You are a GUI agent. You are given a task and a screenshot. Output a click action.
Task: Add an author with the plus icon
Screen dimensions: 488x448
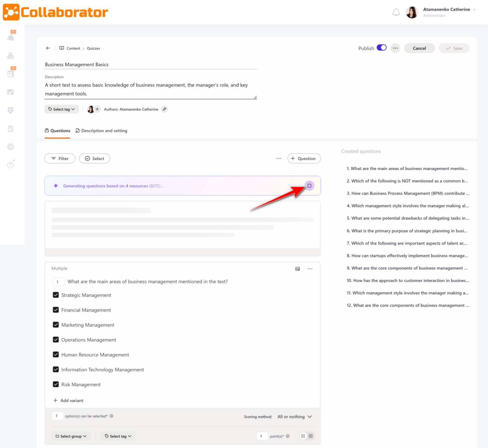point(97,109)
